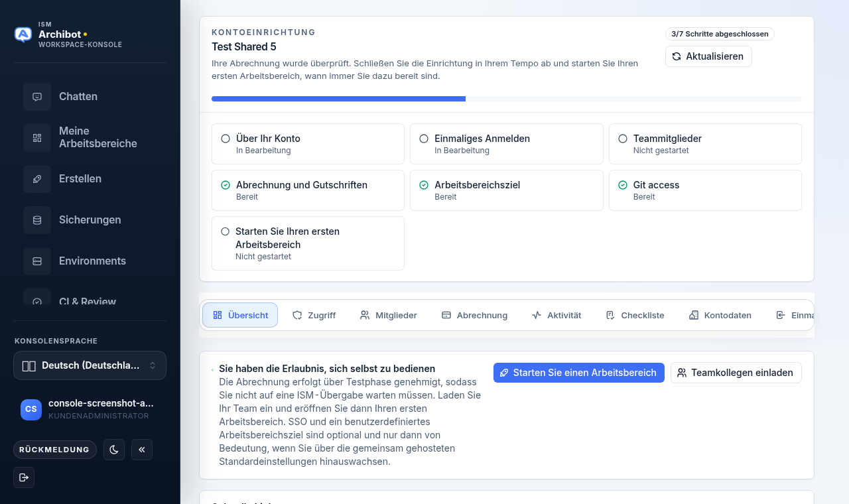Click the Archibot logo icon
Screen dimensions: 849x504
23,34
